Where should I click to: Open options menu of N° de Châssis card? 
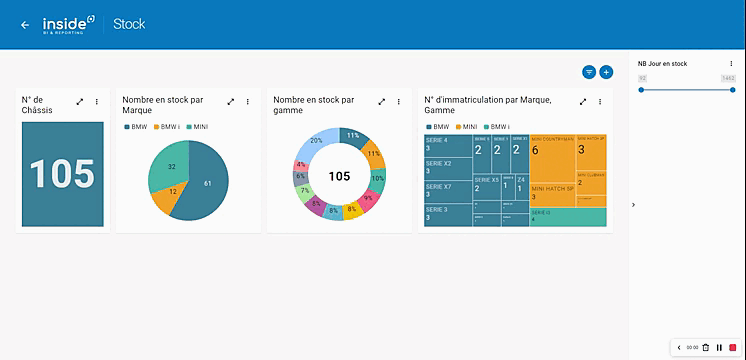[x=97, y=101]
